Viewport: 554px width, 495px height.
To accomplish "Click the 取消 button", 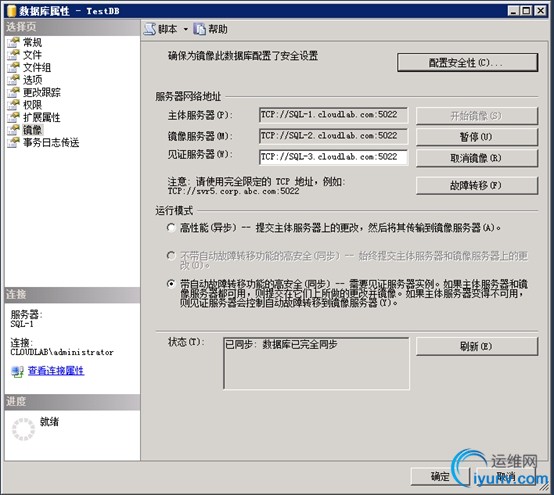I will 506,477.
